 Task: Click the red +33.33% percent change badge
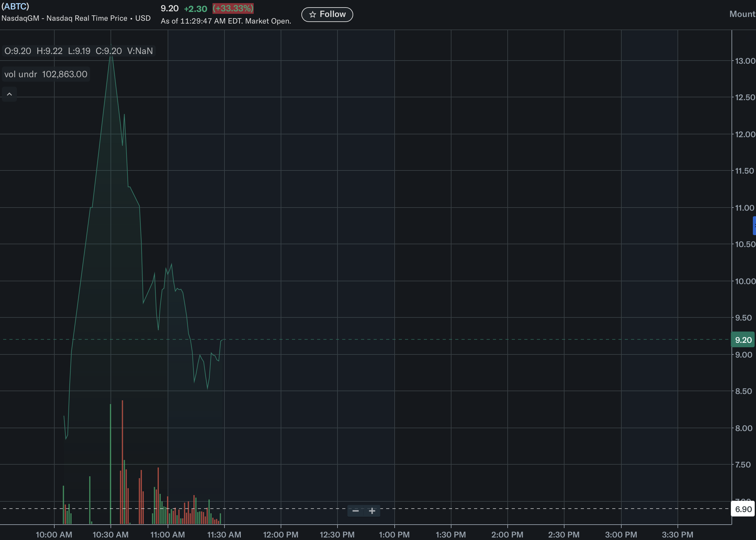(233, 8)
